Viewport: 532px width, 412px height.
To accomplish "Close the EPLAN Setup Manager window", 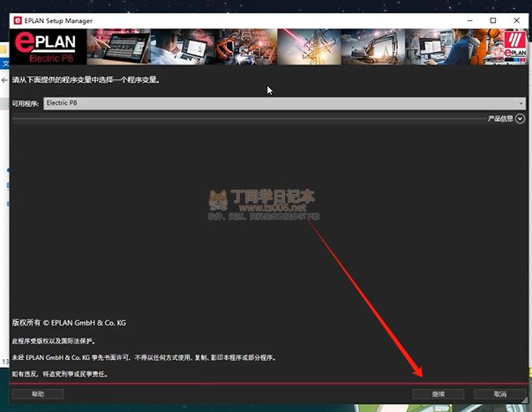I will tap(516, 20).
